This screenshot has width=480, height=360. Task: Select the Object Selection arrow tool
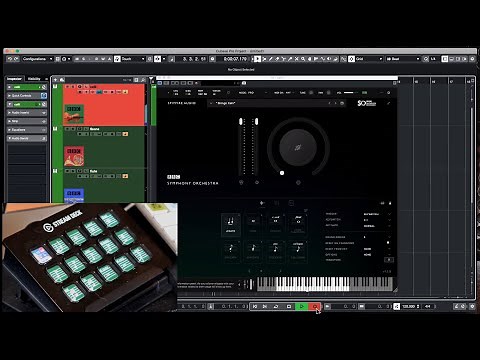[257, 59]
